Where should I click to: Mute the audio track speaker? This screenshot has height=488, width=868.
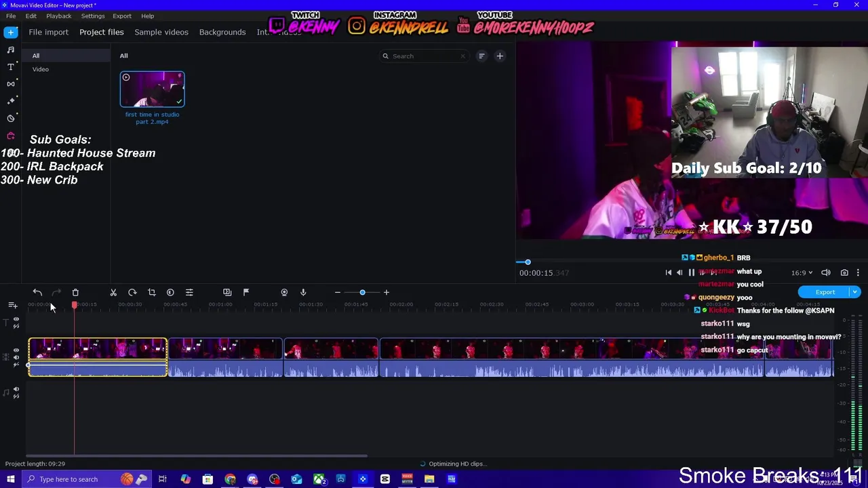[x=16, y=390]
